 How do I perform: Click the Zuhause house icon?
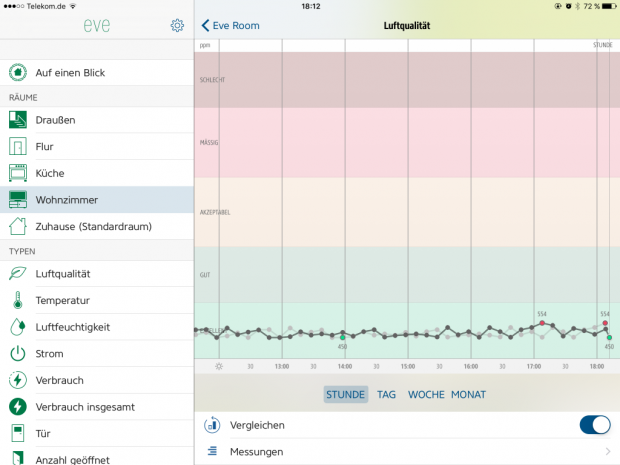18,226
